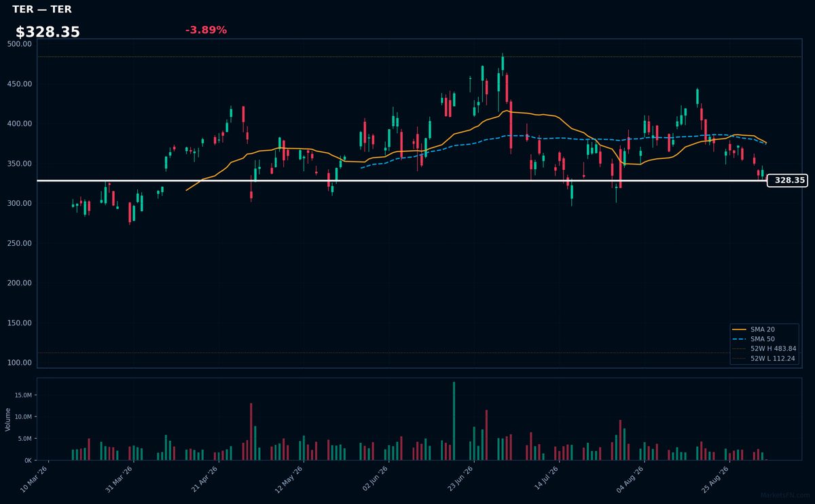Click the 21 Apr '26 date label
815x504 pixels.
coord(204,479)
